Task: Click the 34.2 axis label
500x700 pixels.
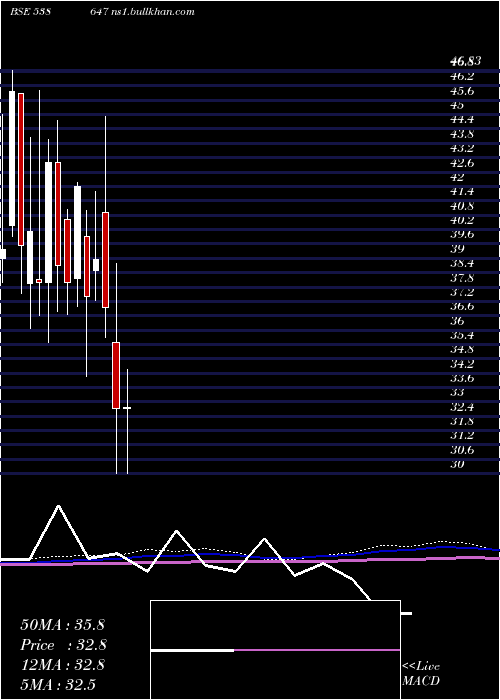Action: pyautogui.click(x=462, y=364)
